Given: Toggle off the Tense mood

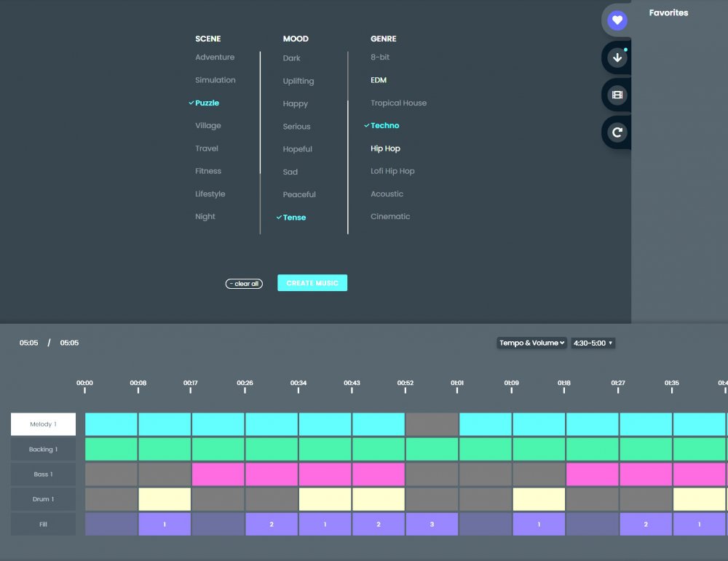Looking at the screenshot, I should pos(294,217).
